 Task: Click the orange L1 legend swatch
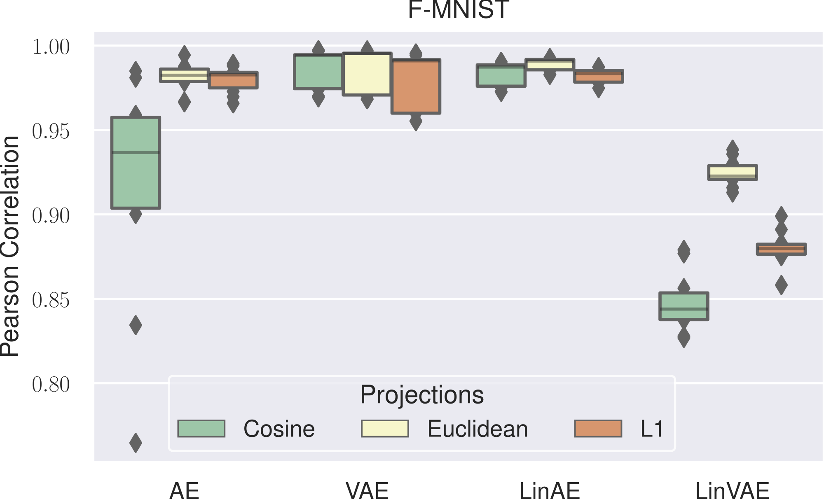click(x=598, y=429)
